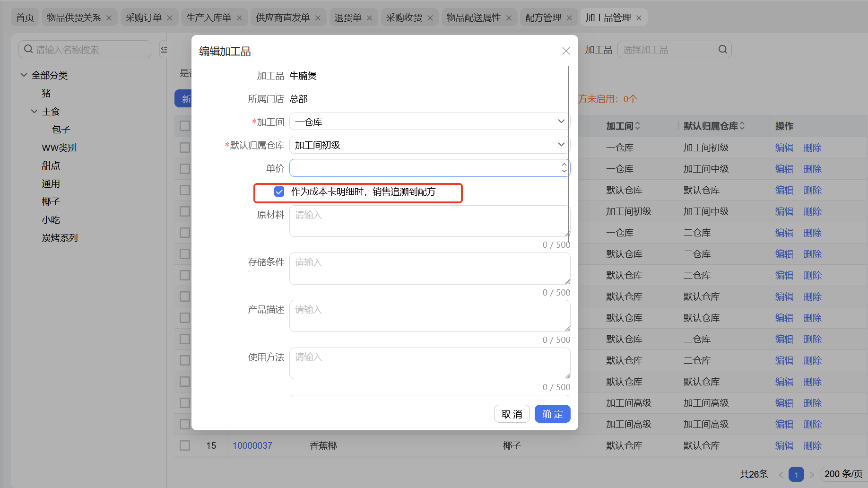Close the 物品供货关系 tab
Image resolution: width=868 pixels, height=488 pixels.
109,18
